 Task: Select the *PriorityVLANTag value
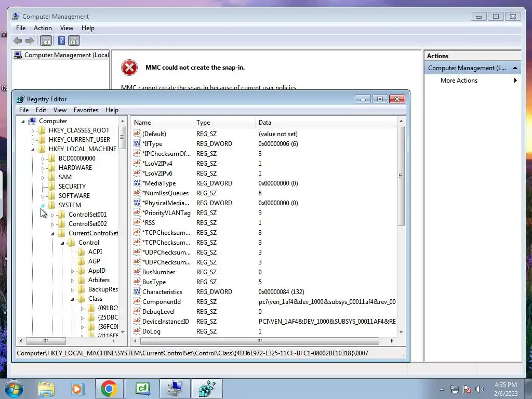click(x=166, y=212)
